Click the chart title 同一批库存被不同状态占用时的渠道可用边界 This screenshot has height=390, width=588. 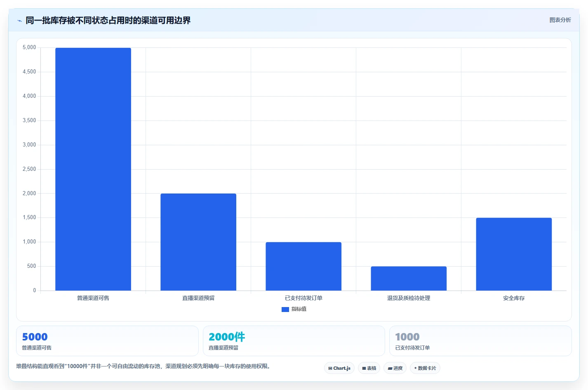(108, 21)
